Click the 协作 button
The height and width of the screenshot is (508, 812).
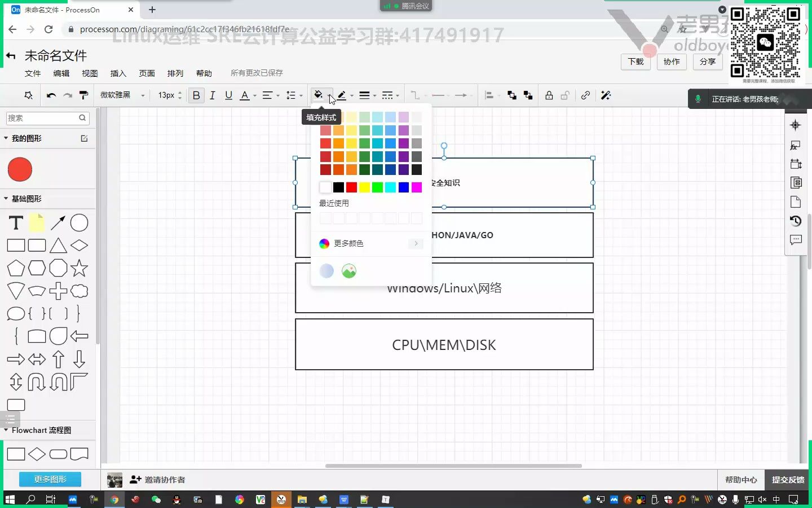(672, 62)
